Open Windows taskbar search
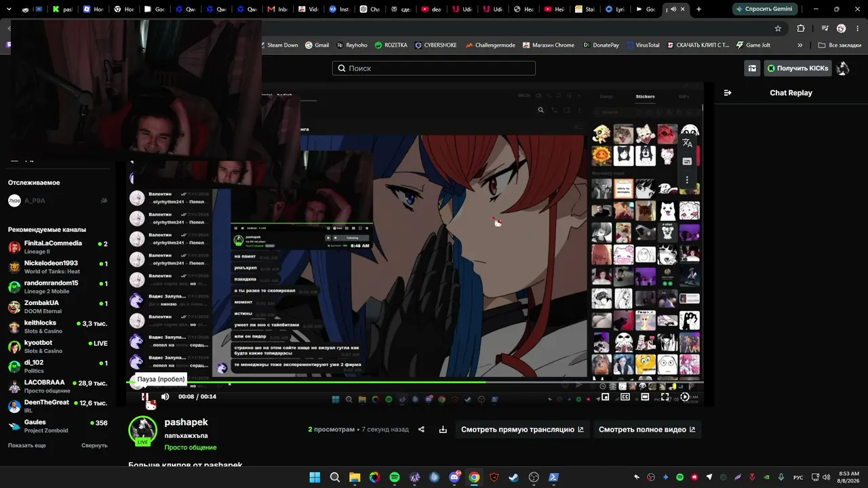 pos(335,477)
